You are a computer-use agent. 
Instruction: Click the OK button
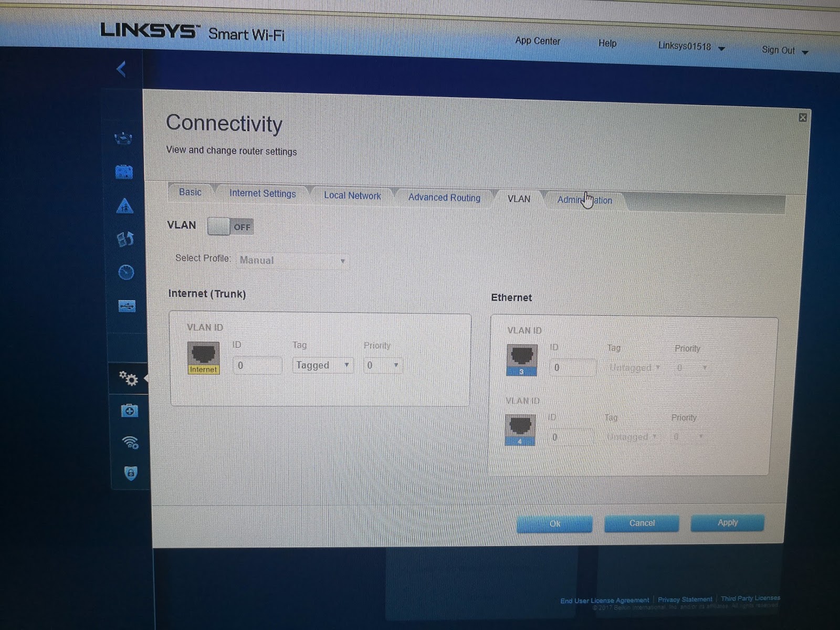pyautogui.click(x=554, y=523)
